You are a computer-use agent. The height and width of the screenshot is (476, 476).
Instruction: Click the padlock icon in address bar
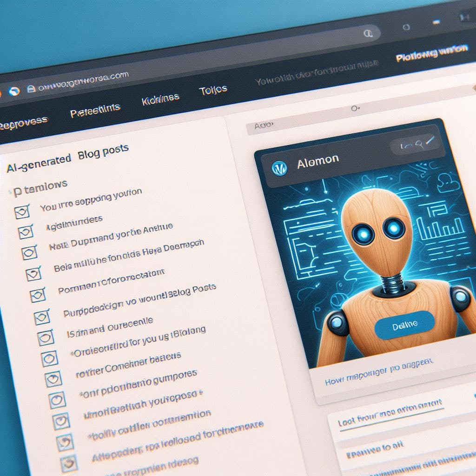tap(31, 88)
